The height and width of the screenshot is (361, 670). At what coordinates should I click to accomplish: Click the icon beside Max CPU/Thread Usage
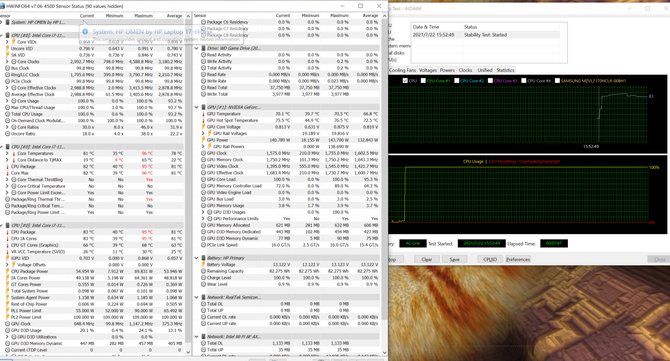pos(7,107)
